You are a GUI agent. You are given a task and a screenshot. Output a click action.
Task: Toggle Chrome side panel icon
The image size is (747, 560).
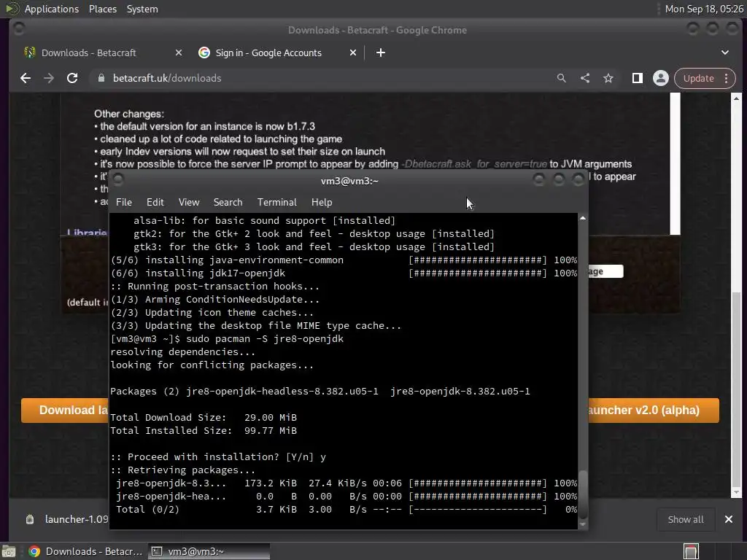[x=638, y=78]
